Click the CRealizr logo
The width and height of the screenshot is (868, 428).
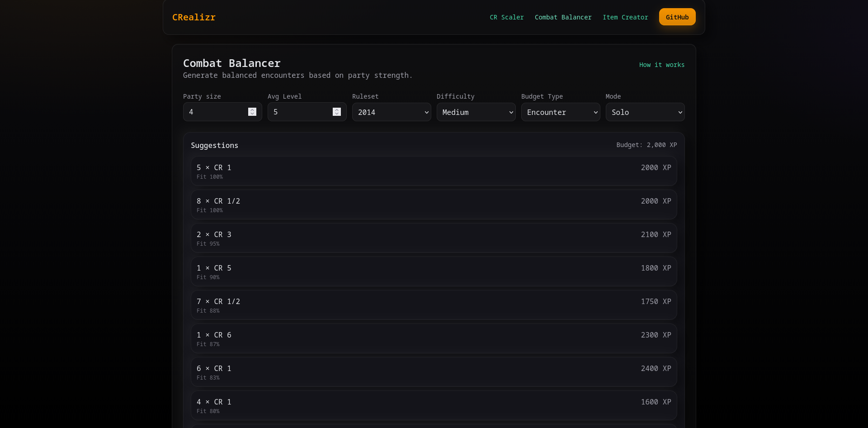pos(193,17)
